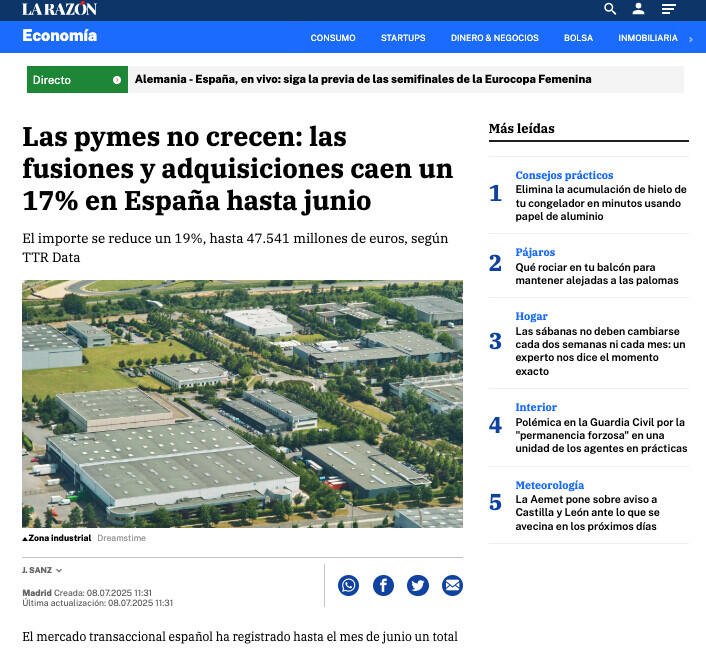Open the Inmobiliaria section
This screenshot has width=706, height=648.
[647, 38]
